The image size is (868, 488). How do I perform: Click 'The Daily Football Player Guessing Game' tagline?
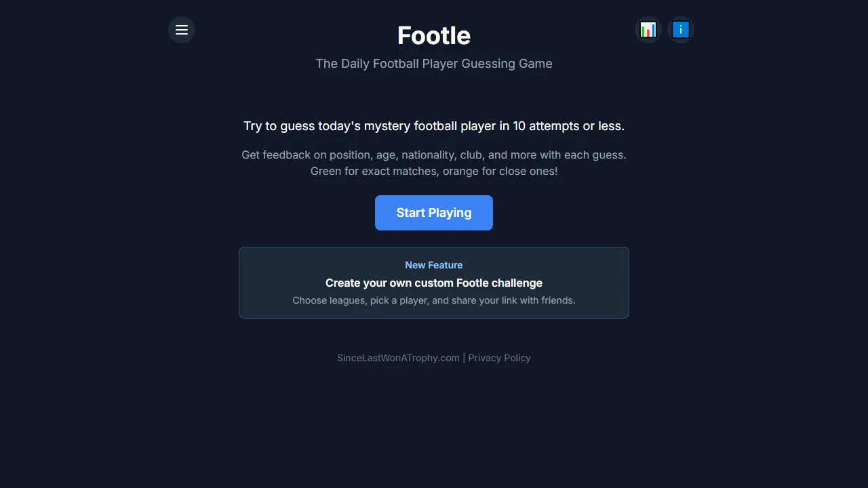pos(434,63)
